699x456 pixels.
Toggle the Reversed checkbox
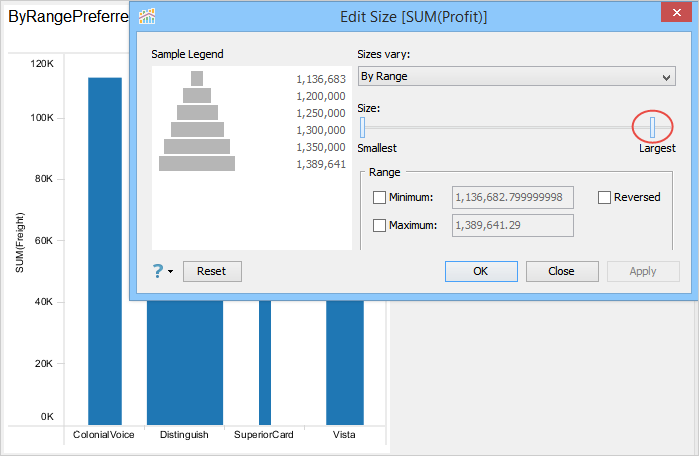pos(604,197)
